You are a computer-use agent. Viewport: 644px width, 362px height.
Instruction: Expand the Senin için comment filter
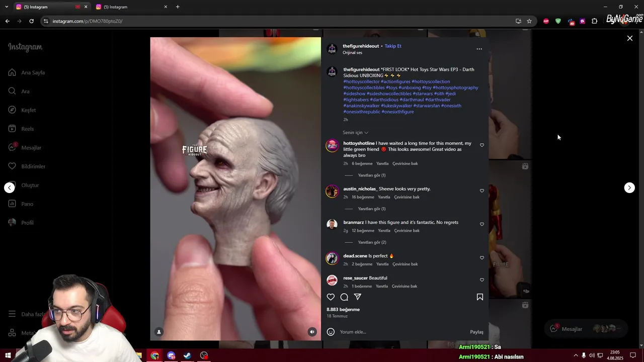pos(355,133)
